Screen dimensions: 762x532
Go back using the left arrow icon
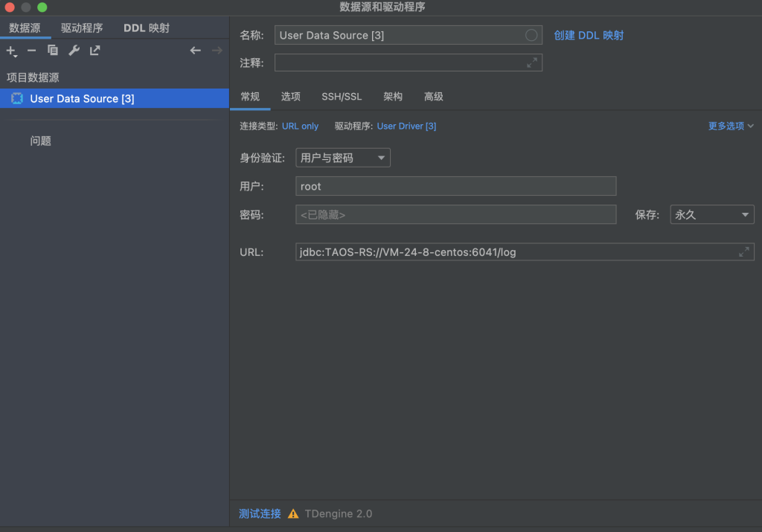tap(195, 50)
